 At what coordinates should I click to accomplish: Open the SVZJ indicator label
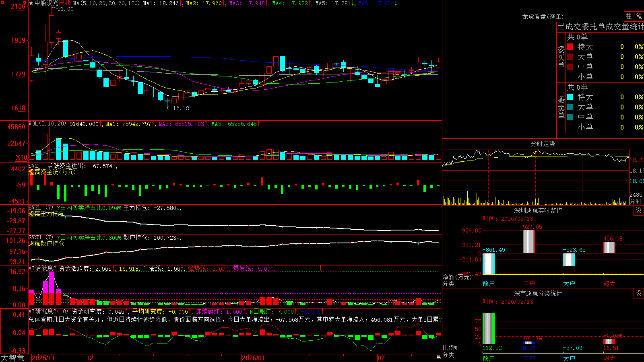click(35, 166)
